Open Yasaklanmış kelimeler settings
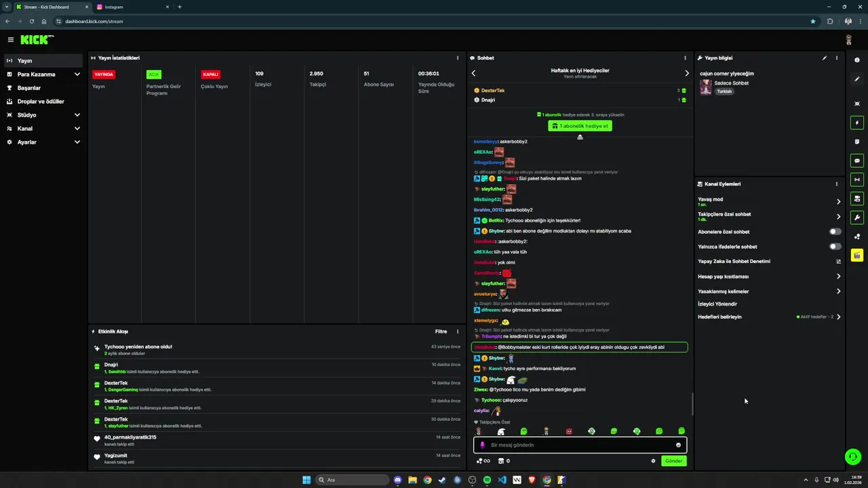868x488 pixels. (770, 291)
